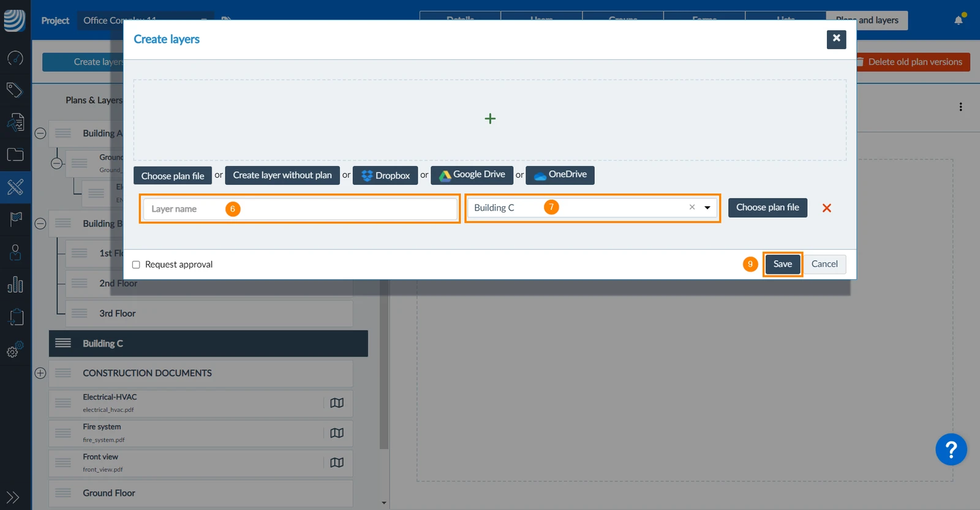Switch to Plans and layers tab
This screenshot has height=510, width=980.
click(867, 20)
